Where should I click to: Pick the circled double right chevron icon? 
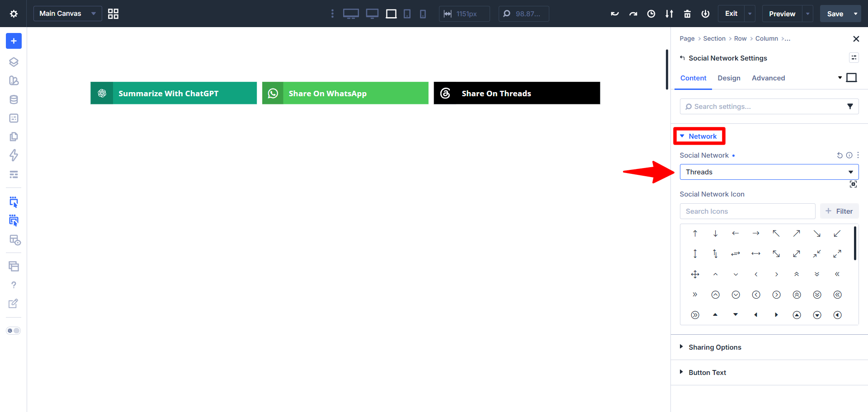(x=695, y=315)
